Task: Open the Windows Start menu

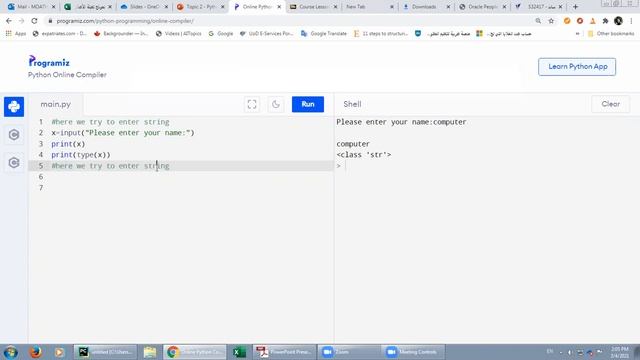Action: point(11,352)
